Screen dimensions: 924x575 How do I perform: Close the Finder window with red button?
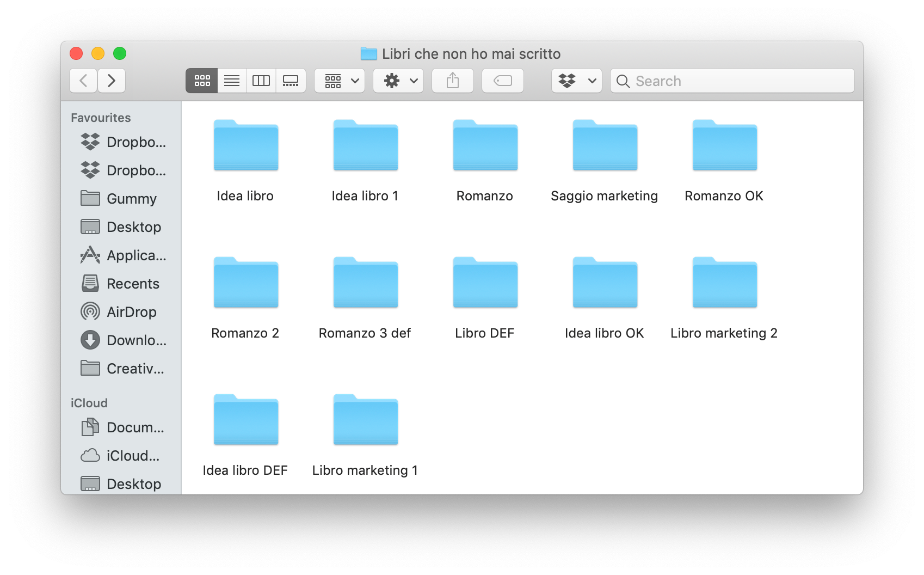(x=76, y=53)
